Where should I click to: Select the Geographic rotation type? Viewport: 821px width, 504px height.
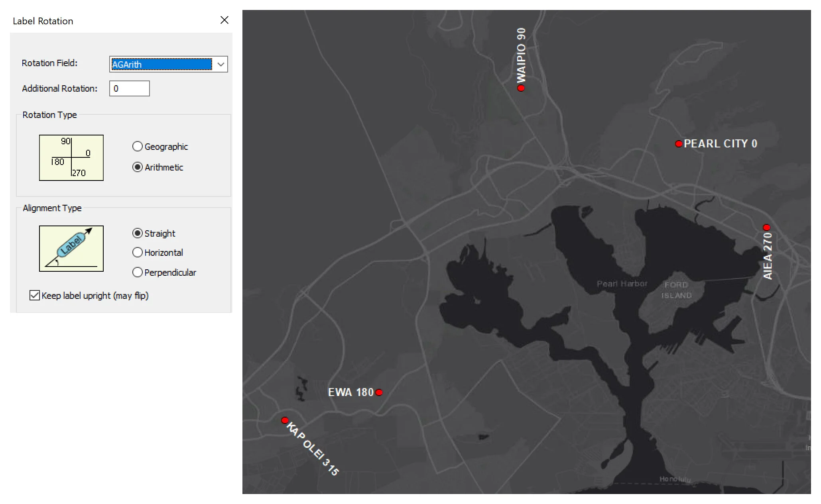coord(138,147)
